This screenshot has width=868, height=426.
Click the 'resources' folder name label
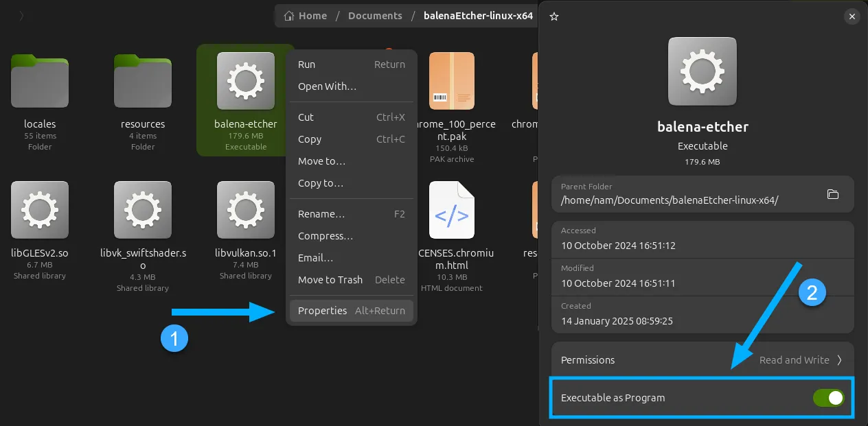click(x=143, y=124)
